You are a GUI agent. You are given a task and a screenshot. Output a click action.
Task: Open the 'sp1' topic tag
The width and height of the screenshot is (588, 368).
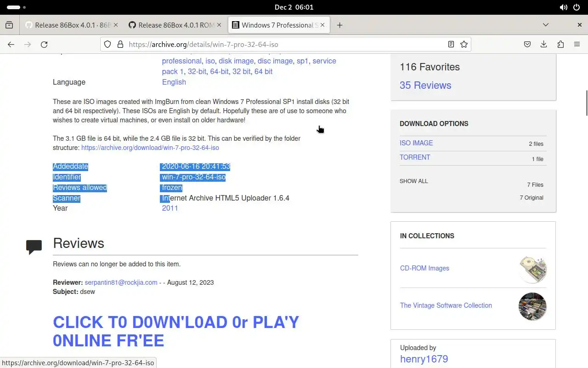pyautogui.click(x=303, y=61)
